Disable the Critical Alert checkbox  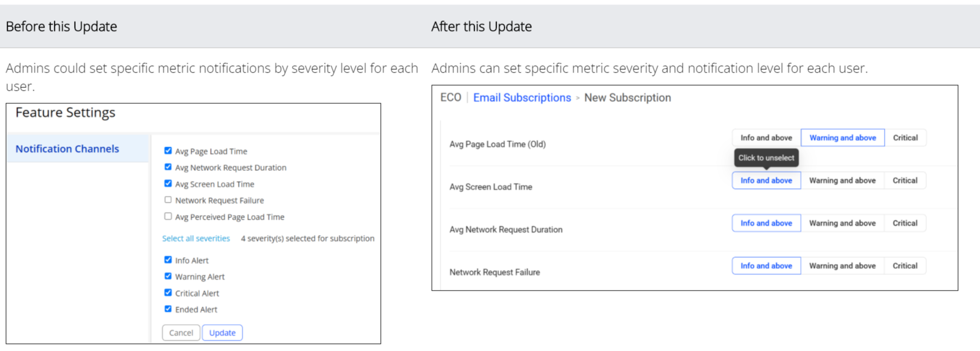pos(168,293)
